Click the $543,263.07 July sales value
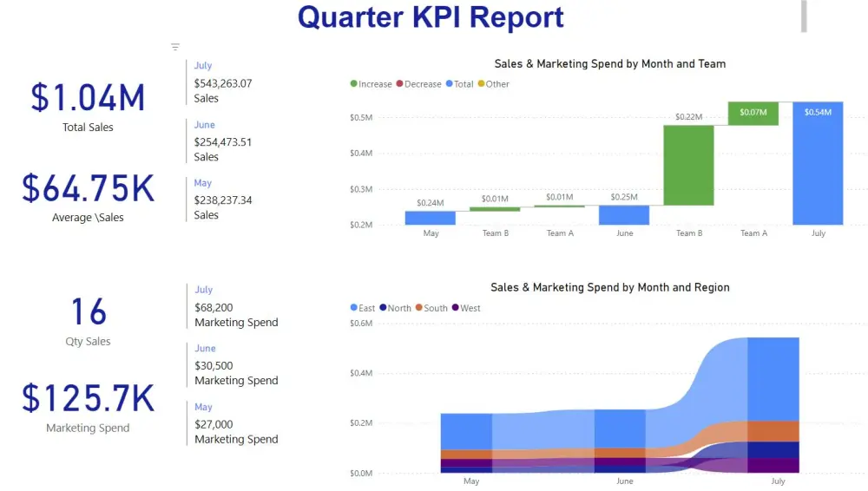The width and height of the screenshot is (868, 491). point(223,83)
